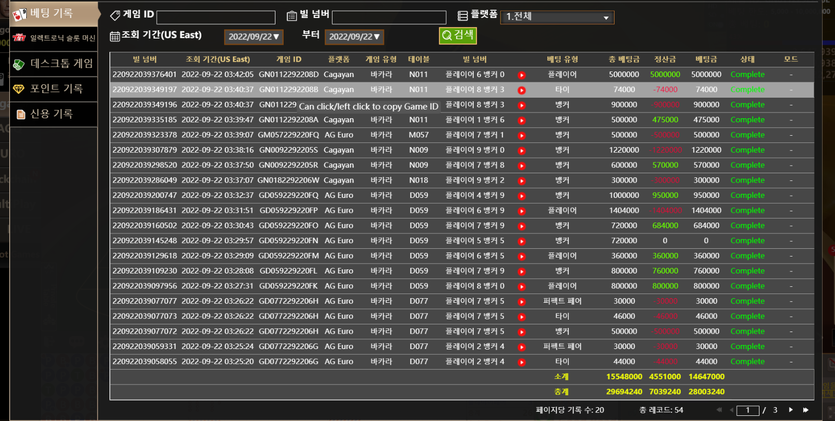Screen dimensions: 835x421
Task: Click table cell N018
Action: (x=419, y=180)
